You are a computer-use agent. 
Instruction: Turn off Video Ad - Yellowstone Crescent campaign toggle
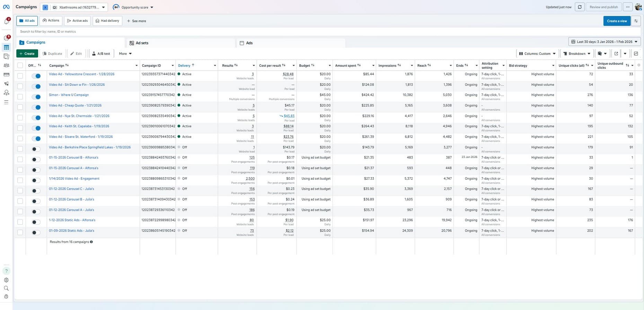coord(36,76)
